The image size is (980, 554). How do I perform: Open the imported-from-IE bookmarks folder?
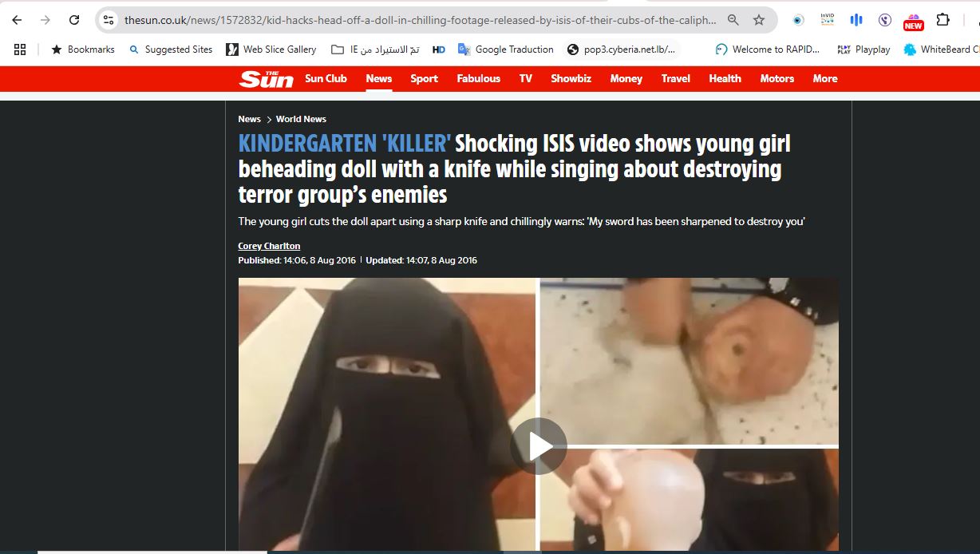pyautogui.click(x=375, y=49)
